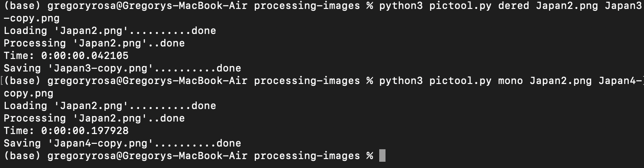Click 'processing-images' in the final prompt
Screen dimensions: 644x168
(x=307, y=156)
